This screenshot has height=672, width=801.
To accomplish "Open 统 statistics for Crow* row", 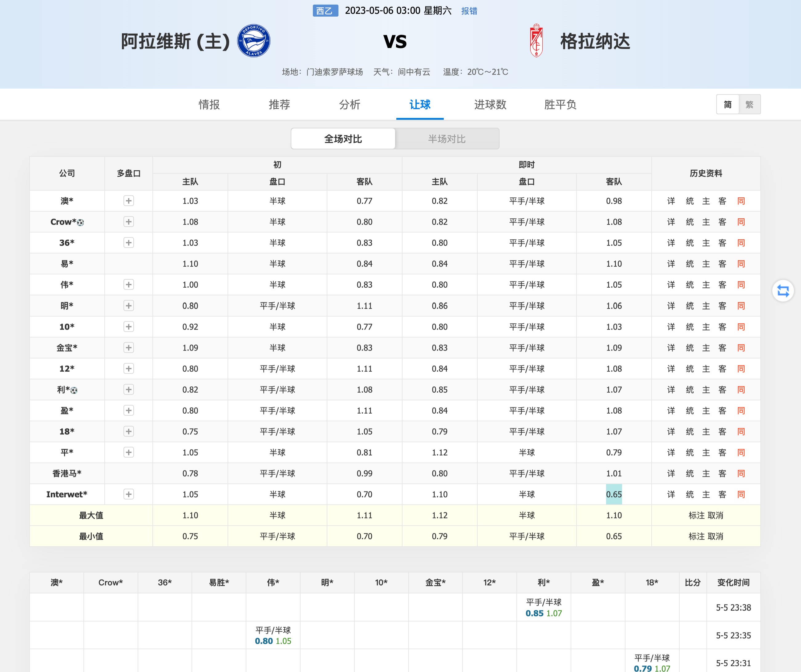I will click(690, 222).
